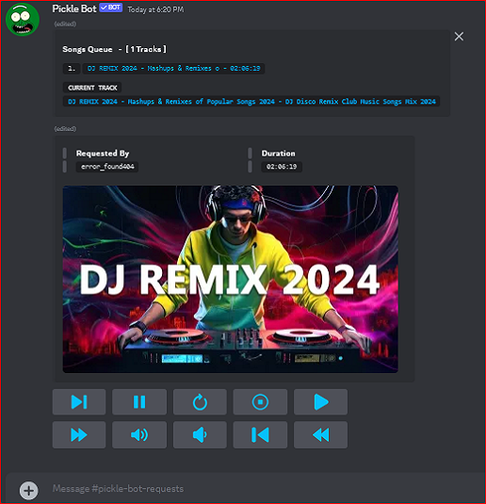Increase volume with the loud speaker button
Screen dimensions: 486x504
pyautogui.click(x=139, y=435)
